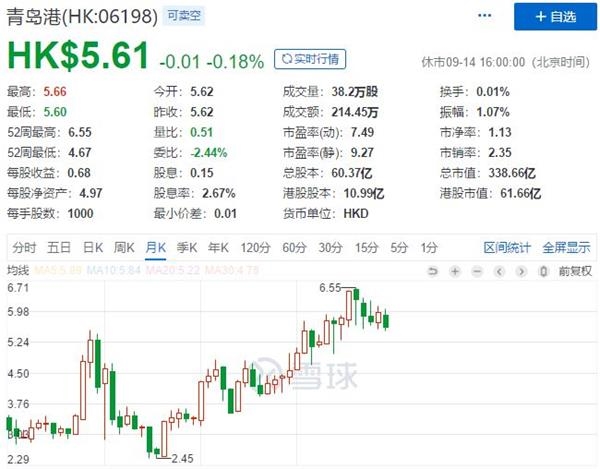Viewport: 600px width, 469px height.
Task: Select the 60分 minute chart tab
Action: pyautogui.click(x=292, y=247)
